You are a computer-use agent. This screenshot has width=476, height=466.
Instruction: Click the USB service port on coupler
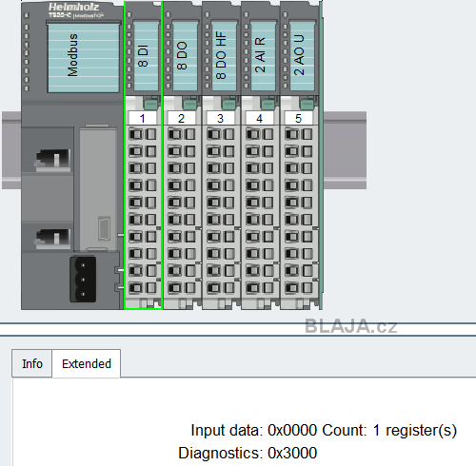104,228
